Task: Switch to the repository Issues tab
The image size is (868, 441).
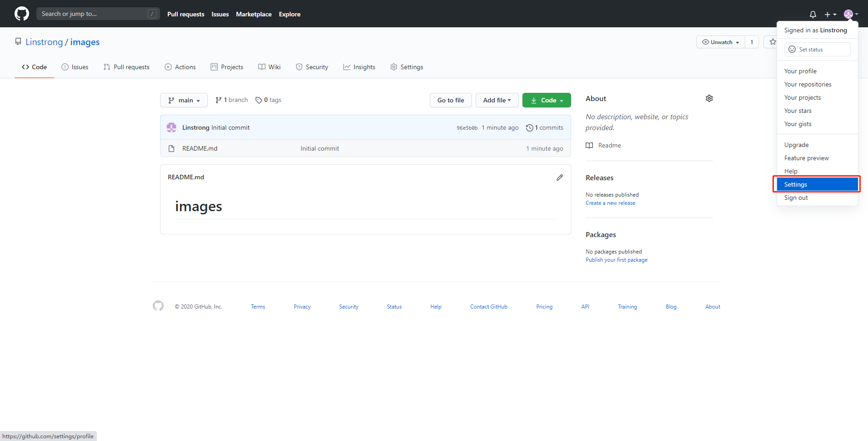Action: coord(75,67)
